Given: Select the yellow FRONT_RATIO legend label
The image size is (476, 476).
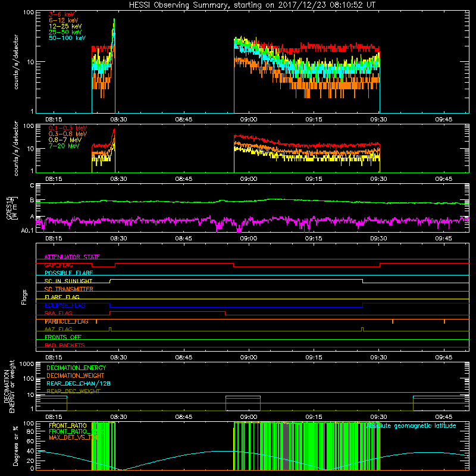Looking at the screenshot, I should (68, 425).
